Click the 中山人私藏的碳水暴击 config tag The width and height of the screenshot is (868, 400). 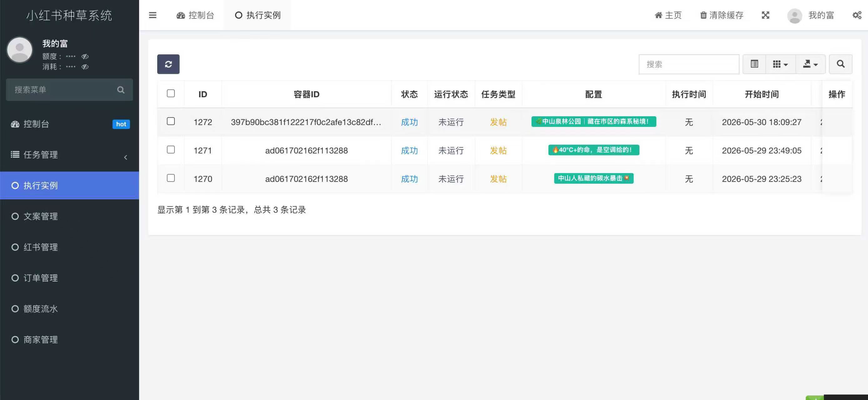pos(593,178)
